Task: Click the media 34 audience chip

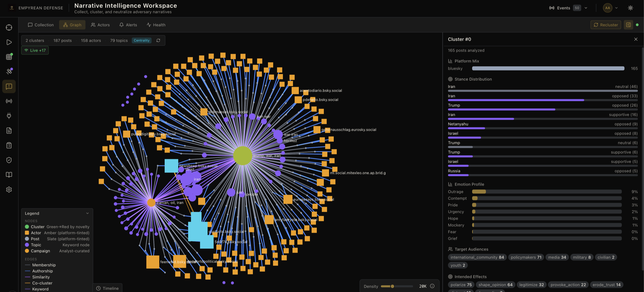Action: click(557, 257)
